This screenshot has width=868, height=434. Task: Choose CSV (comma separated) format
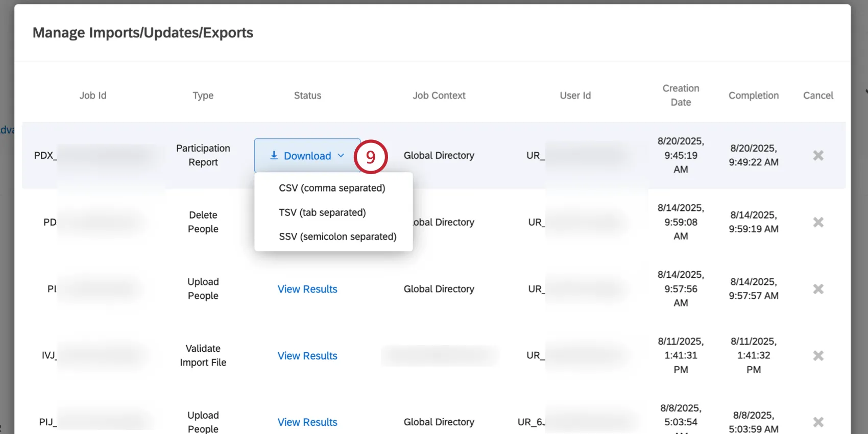(x=332, y=188)
